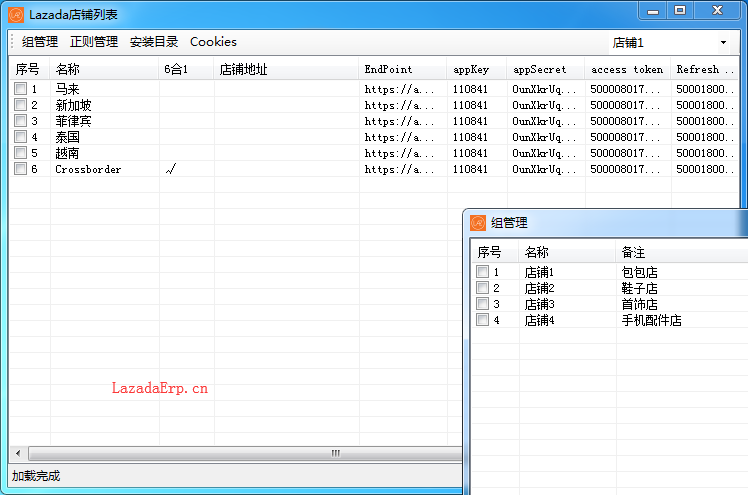Click the 组管理 window app icon
Image resolution: width=748 pixels, height=495 pixels.
(478, 223)
